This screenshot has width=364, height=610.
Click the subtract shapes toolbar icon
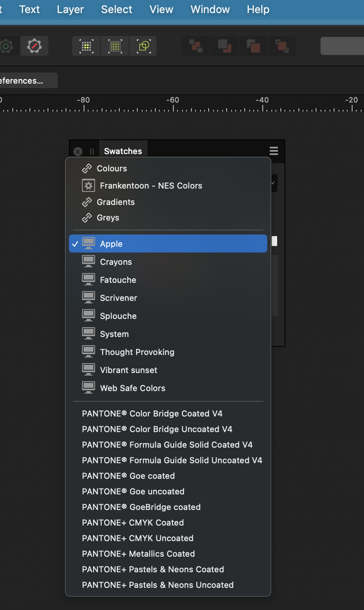(x=225, y=46)
